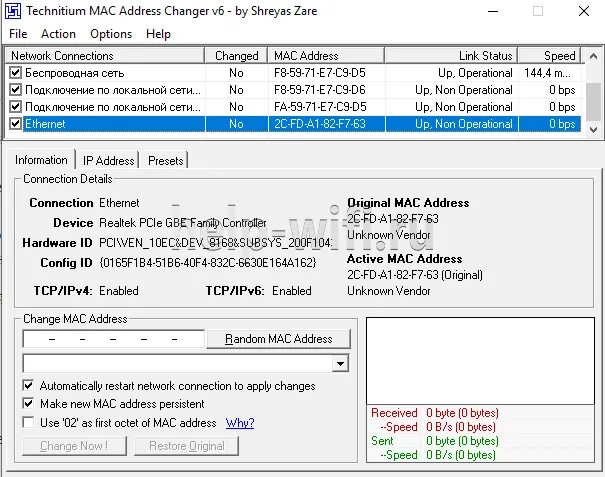Click the Active MAC Address value (Original)

[415, 275]
